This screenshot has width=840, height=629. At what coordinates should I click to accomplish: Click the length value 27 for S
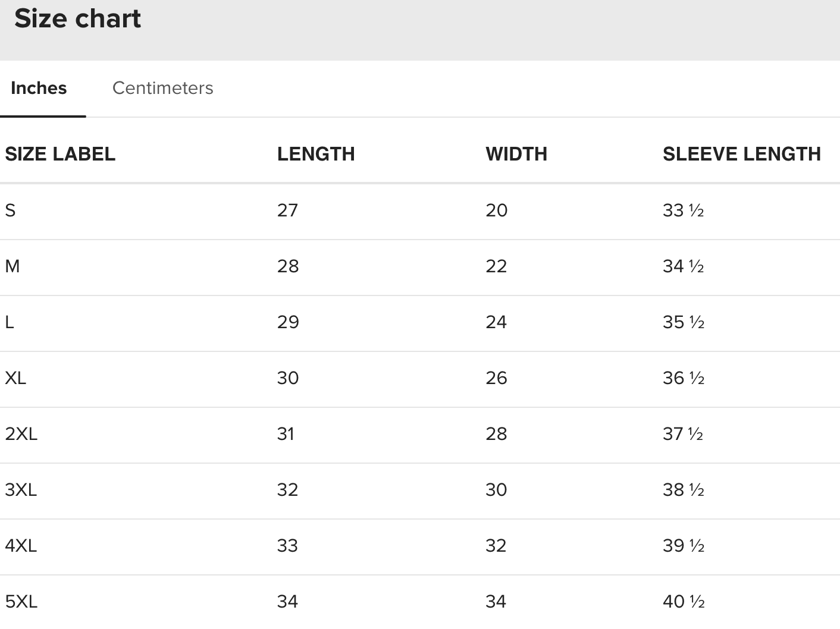[x=287, y=210]
